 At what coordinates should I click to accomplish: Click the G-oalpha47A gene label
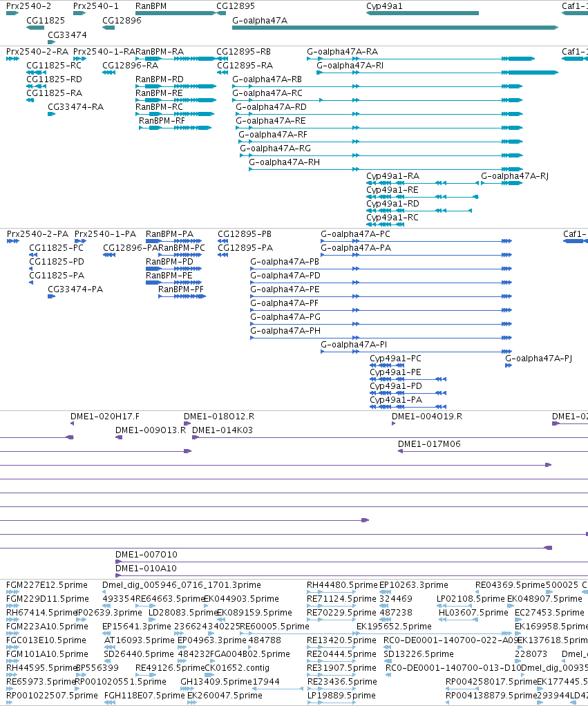tap(260, 21)
